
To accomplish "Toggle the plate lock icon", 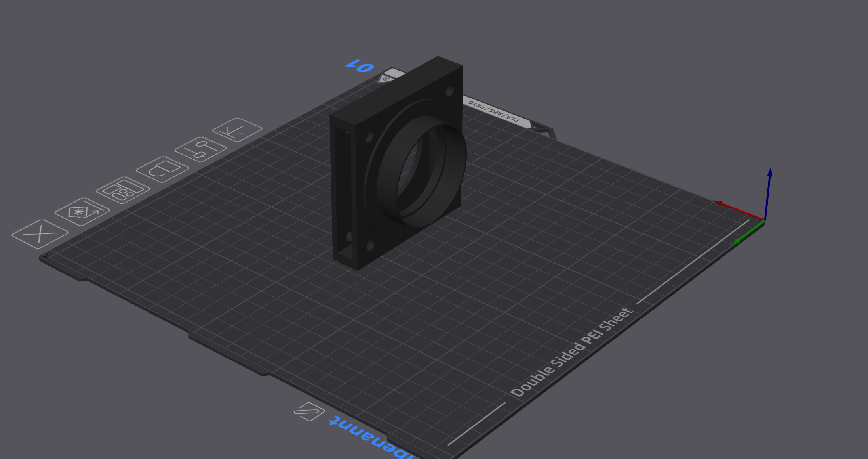I will tap(162, 169).
